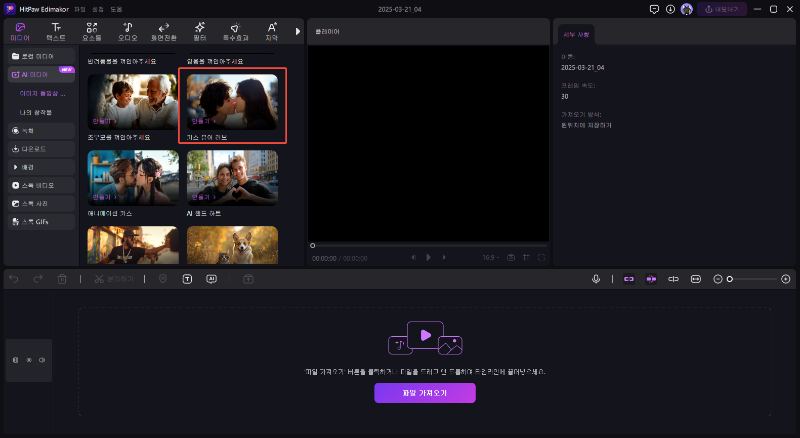The height and width of the screenshot is (438, 800).
Task: Take a snapshot of the preview
Action: pyautogui.click(x=511, y=258)
